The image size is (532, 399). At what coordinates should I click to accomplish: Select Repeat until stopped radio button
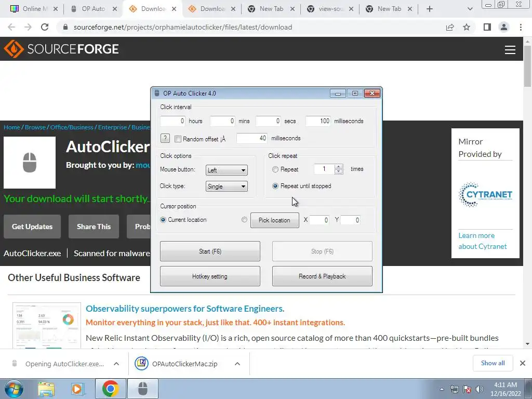275,186
